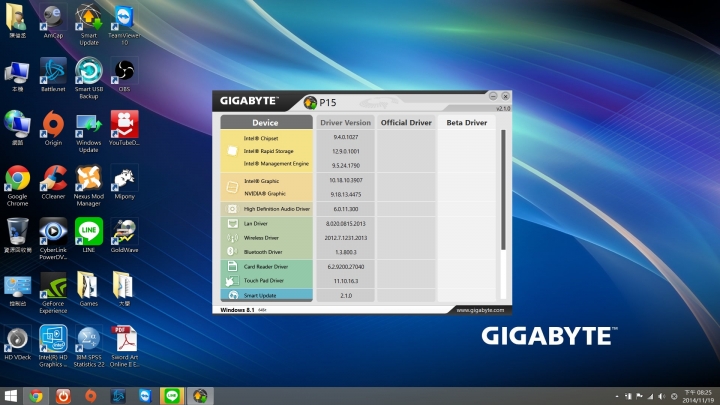Select Intel Management Engine entry
Image resolution: width=720 pixels, height=405 pixels.
pyautogui.click(x=276, y=163)
